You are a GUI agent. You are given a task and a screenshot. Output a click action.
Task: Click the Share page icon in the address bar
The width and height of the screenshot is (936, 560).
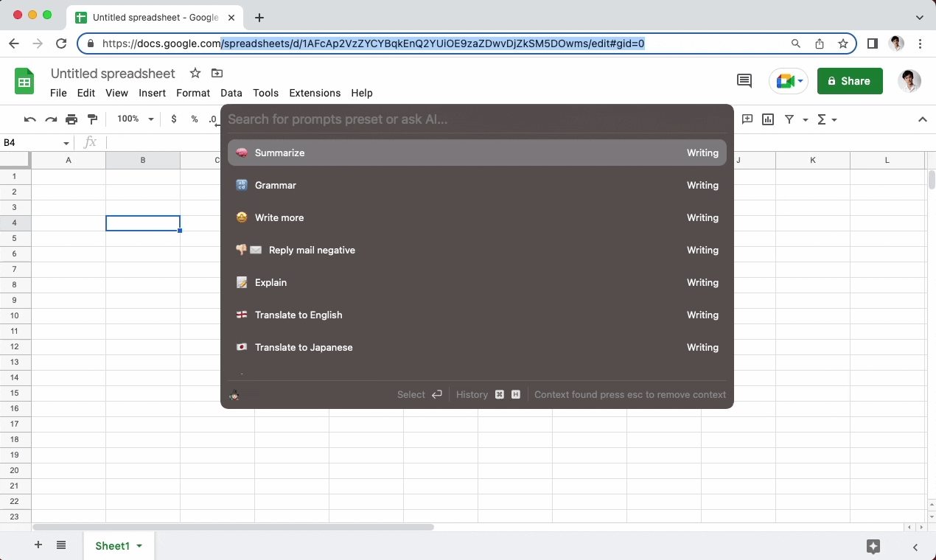coord(820,43)
